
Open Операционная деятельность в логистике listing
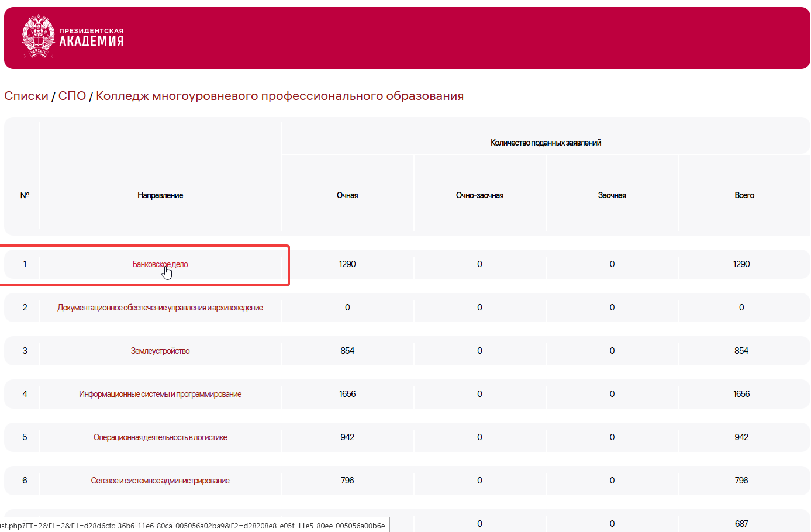(160, 437)
